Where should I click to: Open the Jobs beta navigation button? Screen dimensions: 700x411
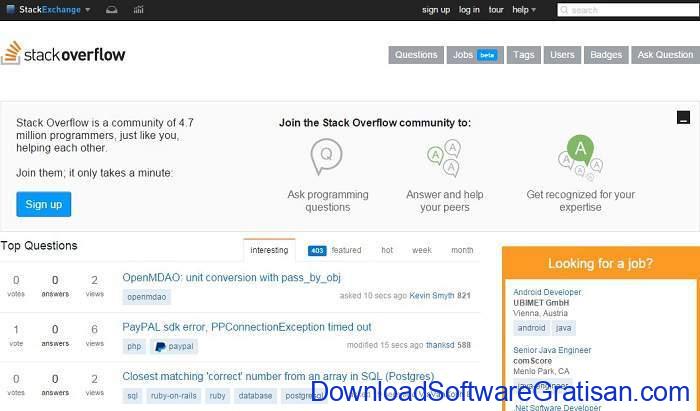click(475, 55)
